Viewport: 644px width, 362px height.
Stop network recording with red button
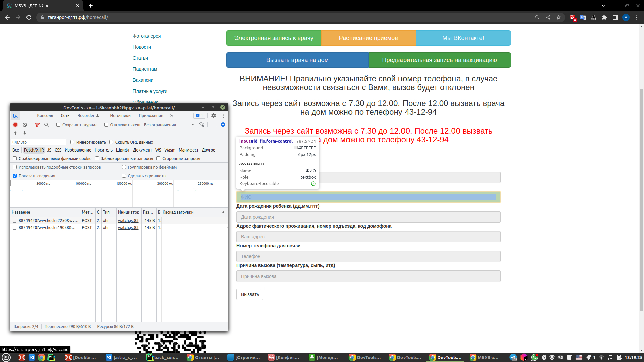tap(15, 125)
